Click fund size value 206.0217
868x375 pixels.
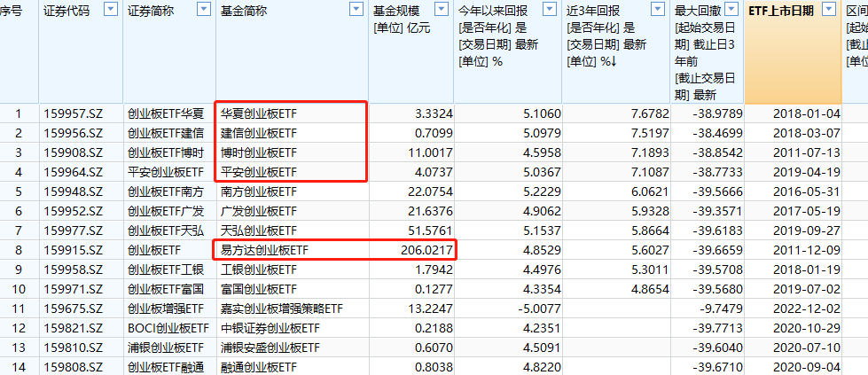point(426,250)
